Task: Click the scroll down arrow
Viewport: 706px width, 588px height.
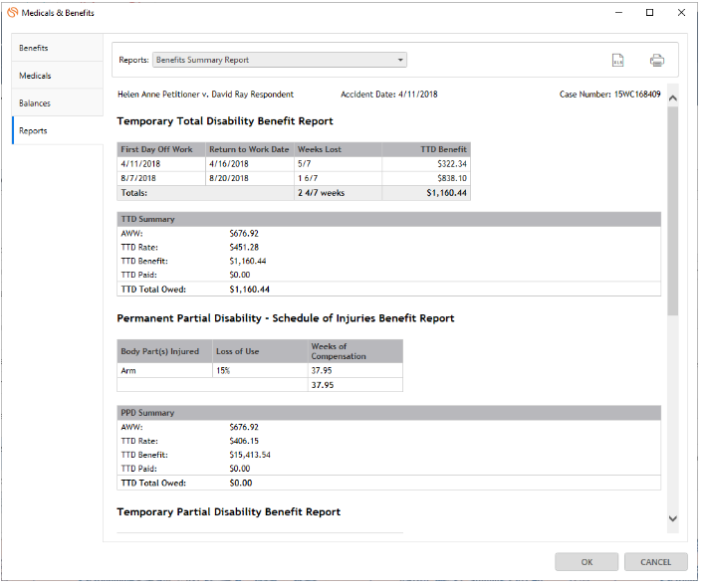Action: coord(673,518)
